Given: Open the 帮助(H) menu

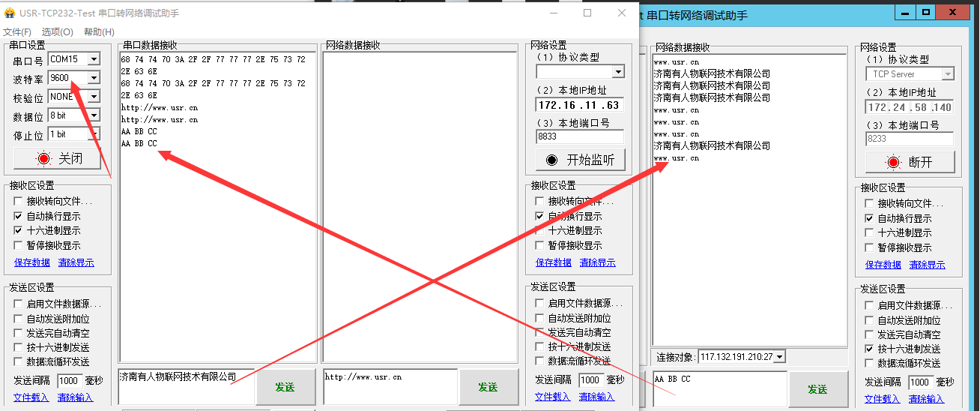Looking at the screenshot, I should point(99,32).
